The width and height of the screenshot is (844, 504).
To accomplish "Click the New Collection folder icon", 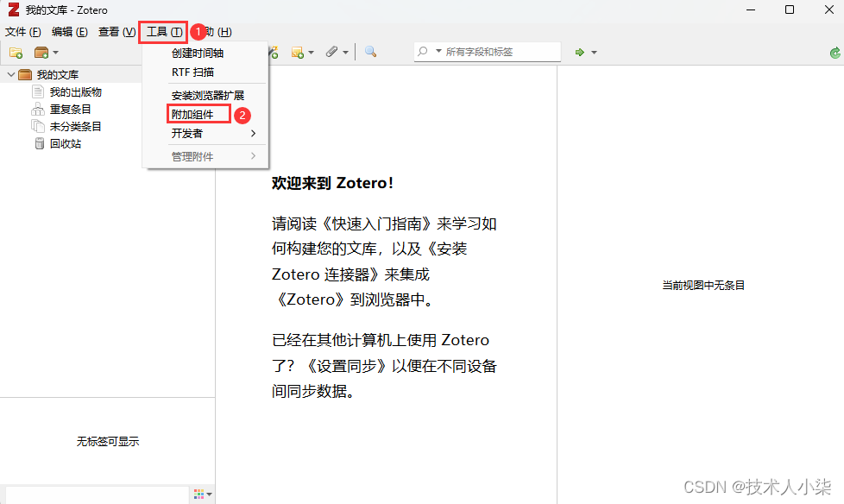I will click(x=16, y=53).
